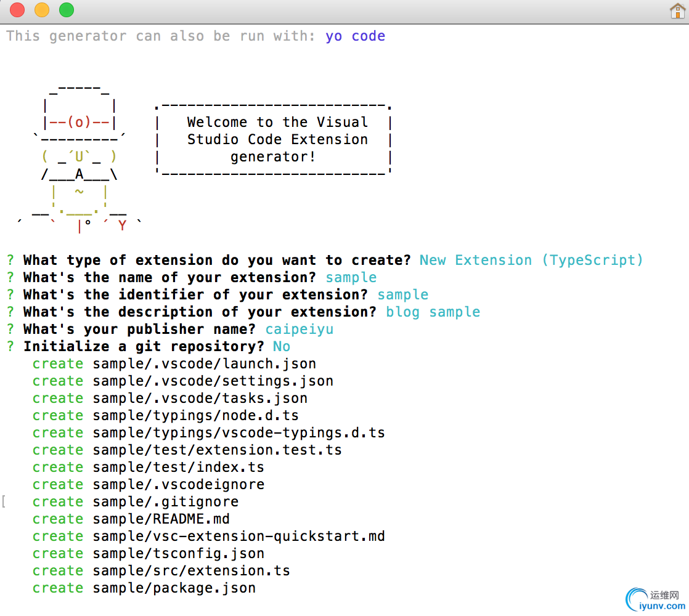689x616 pixels.
Task: Click the sample/typings/vscode-typings.d.ts path
Action: [239, 433]
